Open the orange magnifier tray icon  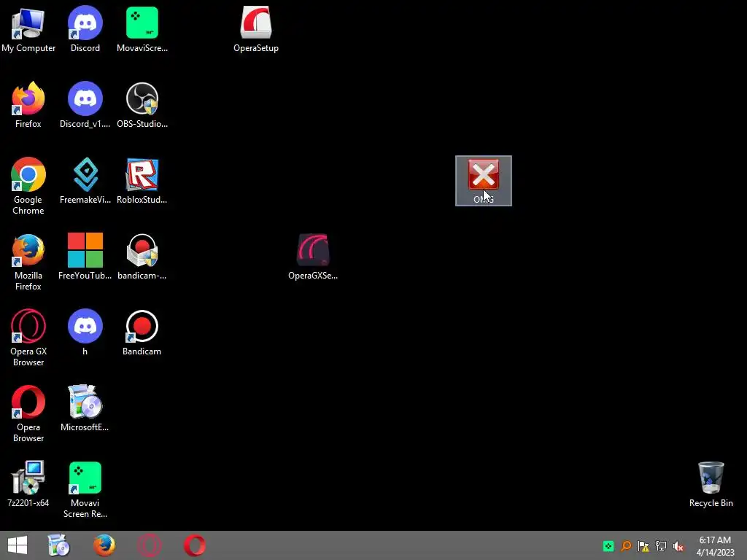tap(626, 546)
